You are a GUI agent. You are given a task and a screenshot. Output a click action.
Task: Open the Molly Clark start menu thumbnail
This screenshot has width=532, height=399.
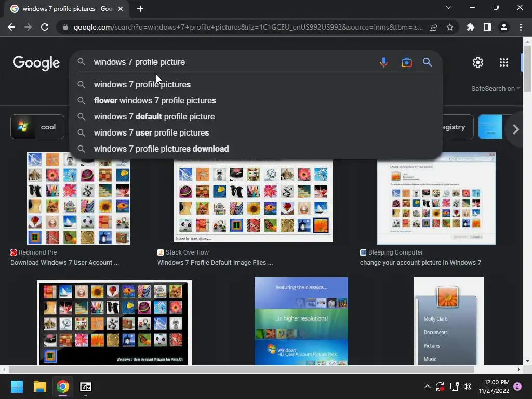point(449,321)
